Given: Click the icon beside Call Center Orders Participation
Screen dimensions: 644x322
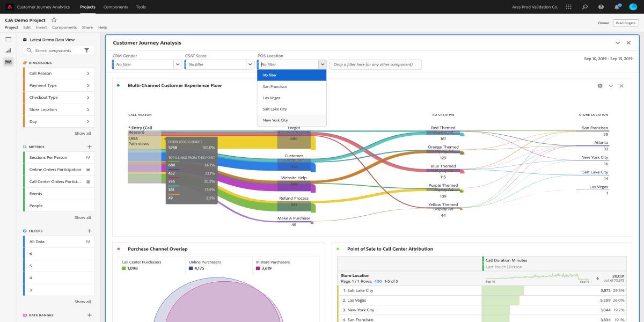Looking at the screenshot, I should point(88,182).
